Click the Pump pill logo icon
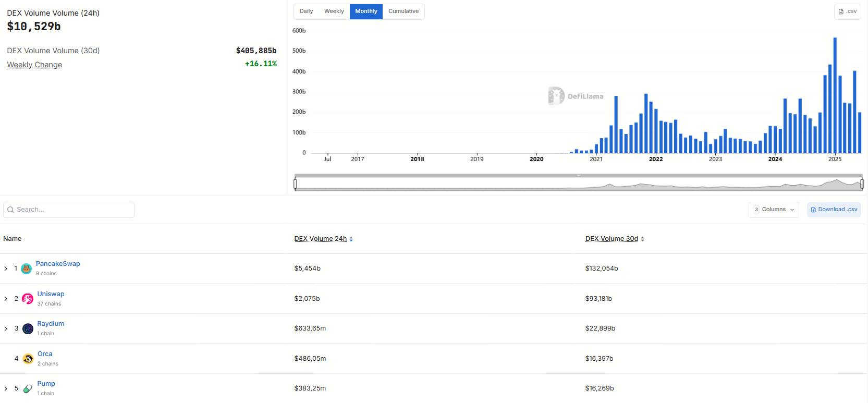Image resolution: width=868 pixels, height=403 pixels. click(28, 389)
